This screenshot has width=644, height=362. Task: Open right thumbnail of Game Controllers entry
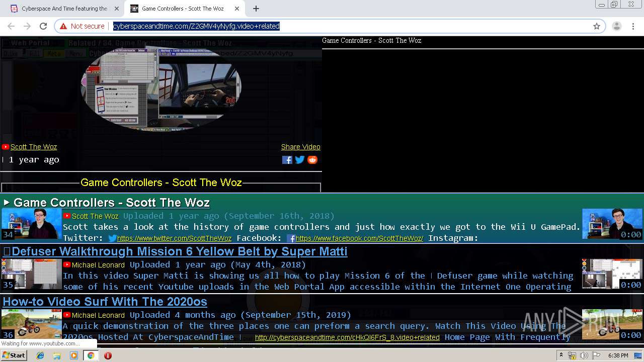coord(612,224)
